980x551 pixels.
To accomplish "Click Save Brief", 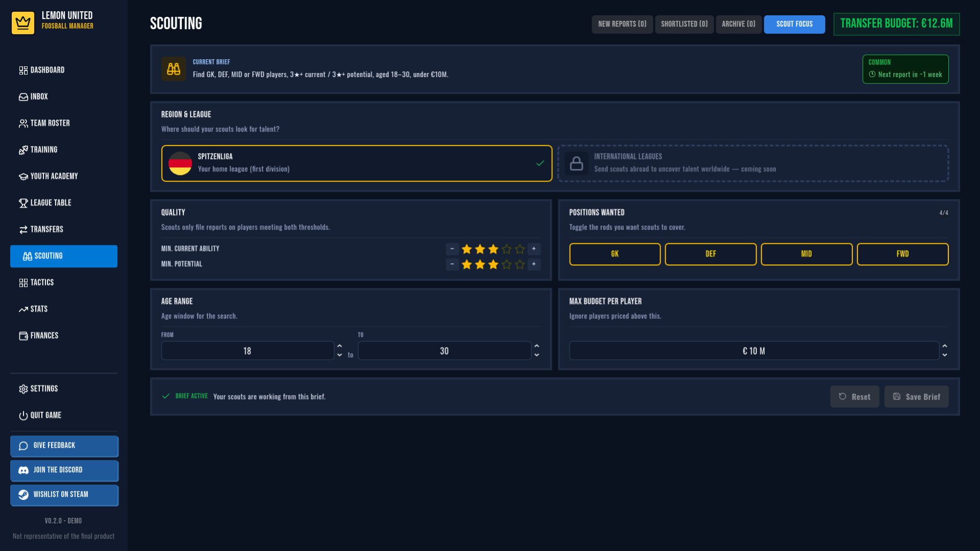I will (916, 396).
